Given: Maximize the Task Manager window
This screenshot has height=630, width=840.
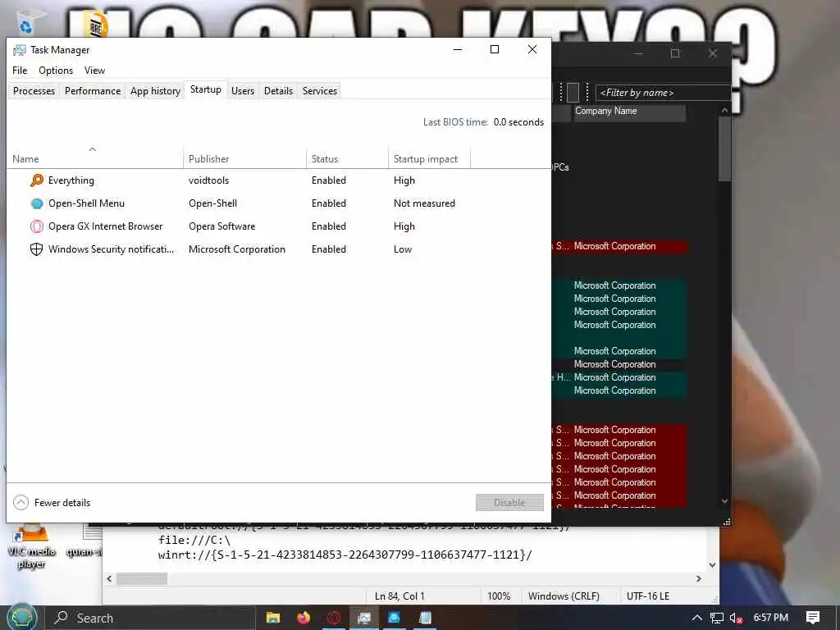Looking at the screenshot, I should [495, 49].
